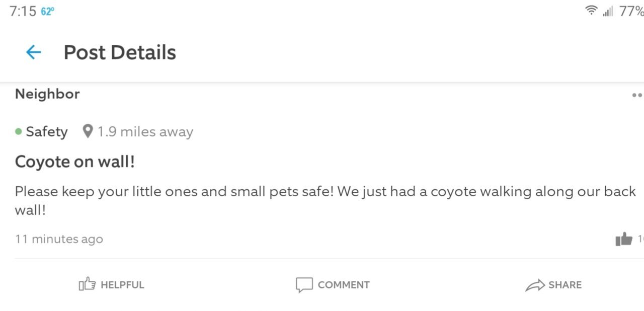
Task: Select the Coyote on wall! title
Action: 75,162
